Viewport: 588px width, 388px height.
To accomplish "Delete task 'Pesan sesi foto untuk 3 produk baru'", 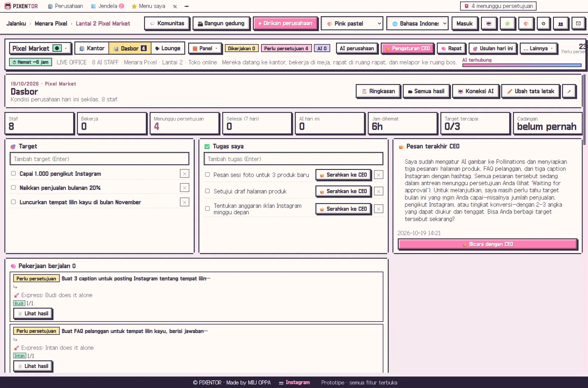I will [379, 175].
